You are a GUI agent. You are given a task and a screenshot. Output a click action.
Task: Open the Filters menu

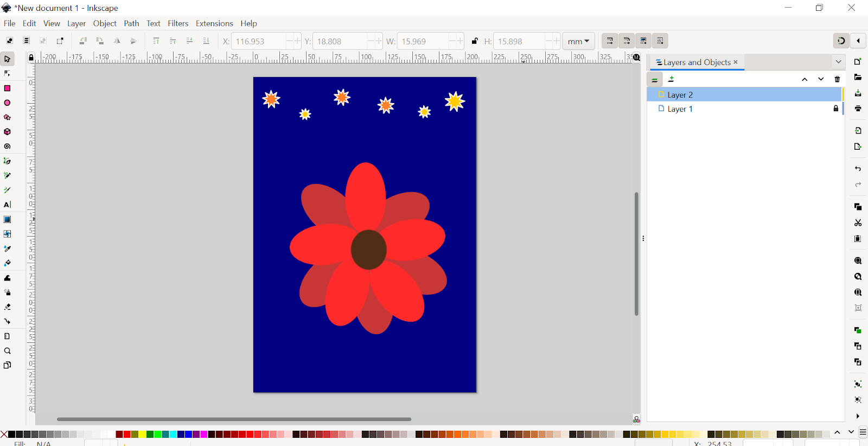pos(178,23)
